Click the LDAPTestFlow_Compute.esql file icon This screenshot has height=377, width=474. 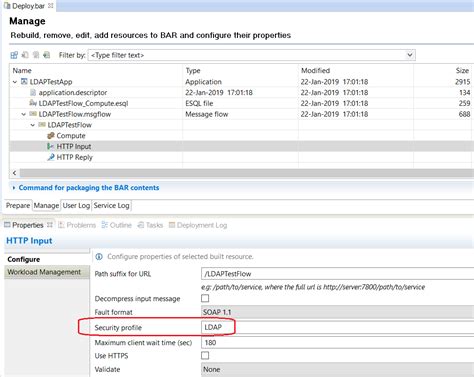[33, 103]
